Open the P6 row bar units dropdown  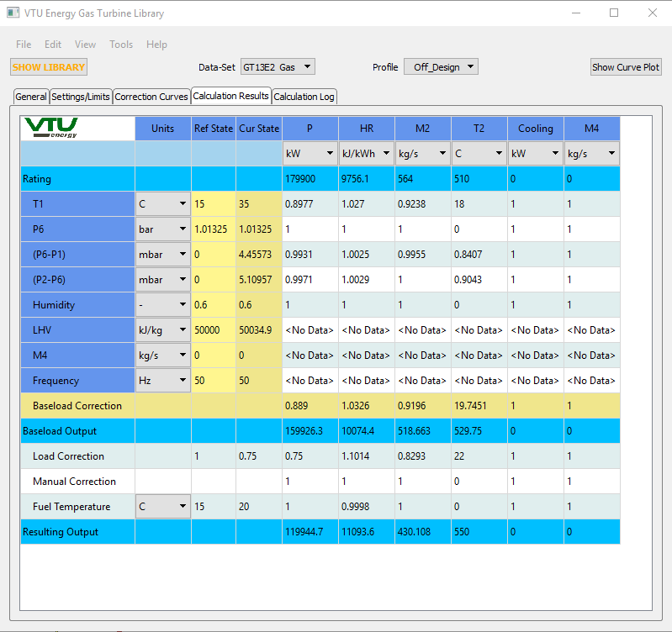(x=163, y=229)
